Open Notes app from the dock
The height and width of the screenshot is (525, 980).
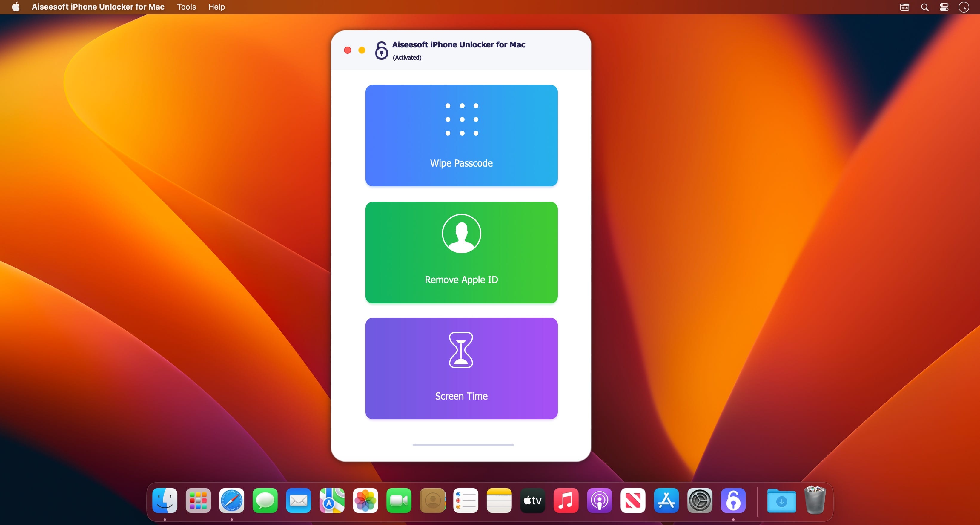point(498,500)
